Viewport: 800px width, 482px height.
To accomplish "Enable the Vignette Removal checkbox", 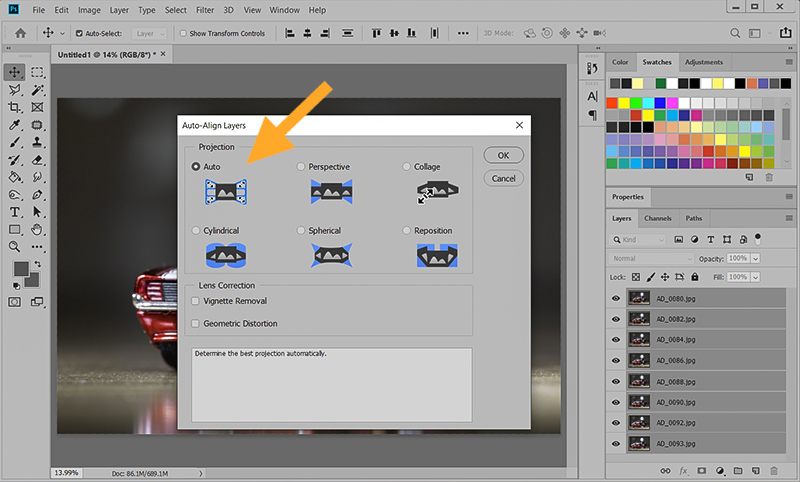I will pyautogui.click(x=195, y=301).
